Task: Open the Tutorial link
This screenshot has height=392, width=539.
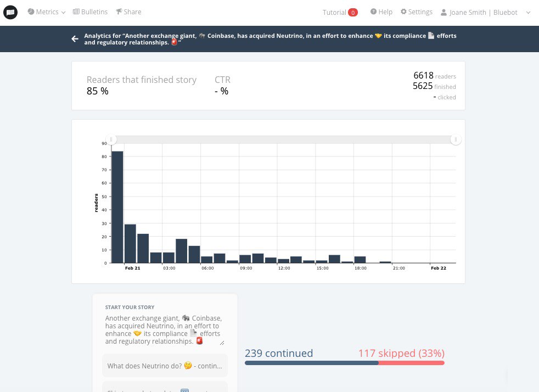Action: pos(334,13)
